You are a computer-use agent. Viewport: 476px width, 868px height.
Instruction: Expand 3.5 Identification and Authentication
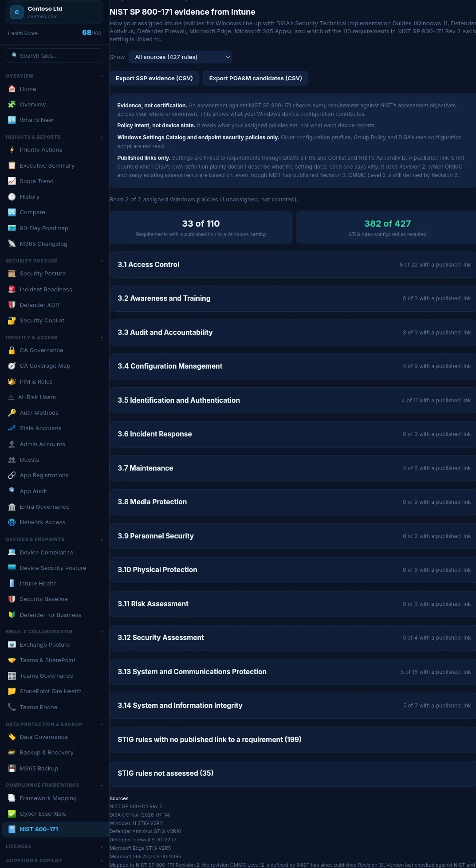pyautogui.click(x=293, y=401)
